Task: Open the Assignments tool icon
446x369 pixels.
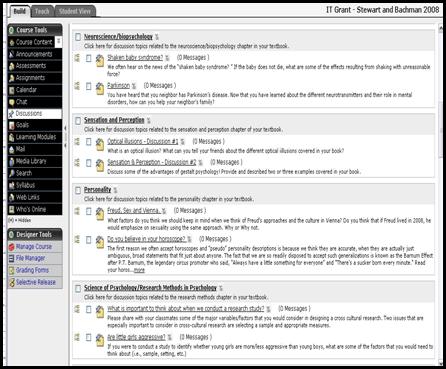Action: tap(12, 78)
